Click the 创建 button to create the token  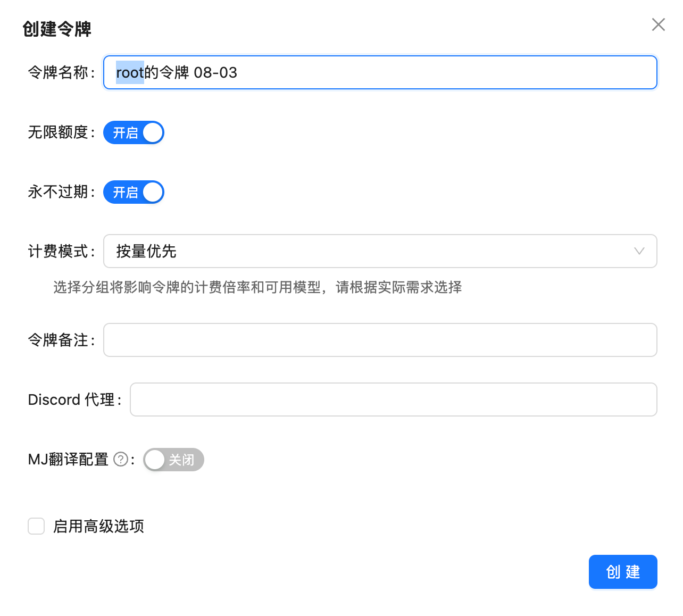tap(622, 572)
